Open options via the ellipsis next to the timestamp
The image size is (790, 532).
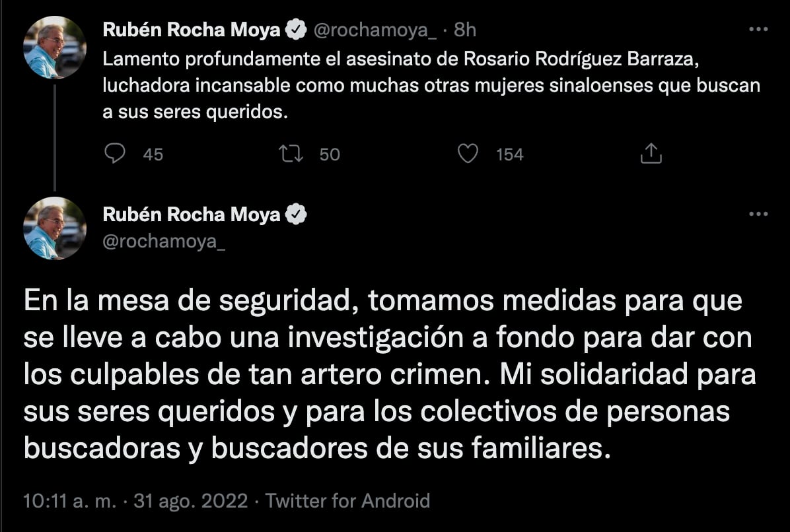[x=758, y=28]
